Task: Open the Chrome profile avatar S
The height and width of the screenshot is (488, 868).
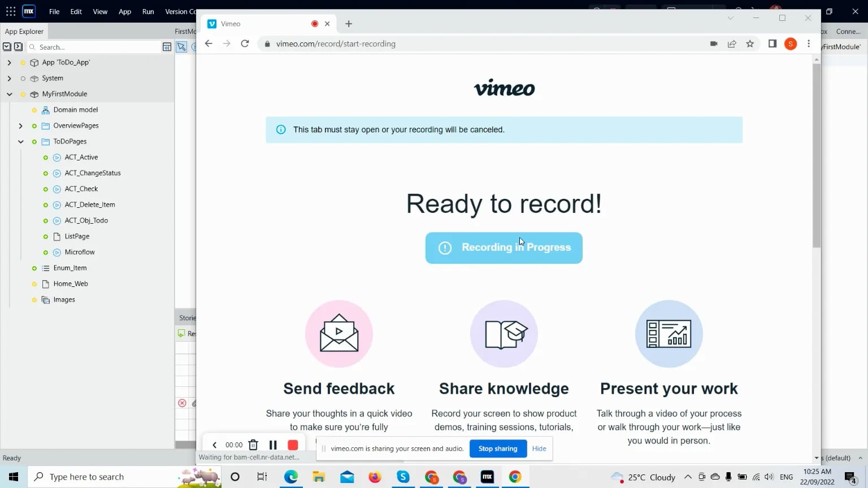Action: click(791, 43)
